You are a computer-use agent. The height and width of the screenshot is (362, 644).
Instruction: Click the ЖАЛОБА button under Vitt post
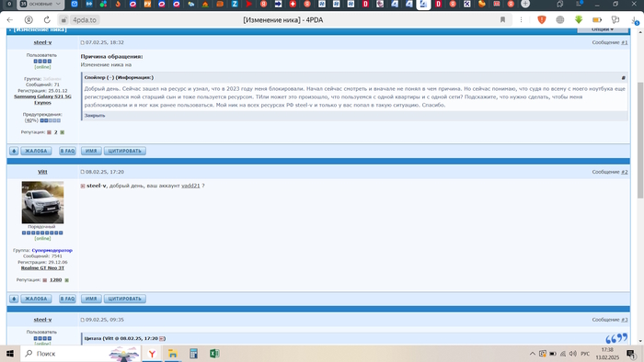[36, 299]
